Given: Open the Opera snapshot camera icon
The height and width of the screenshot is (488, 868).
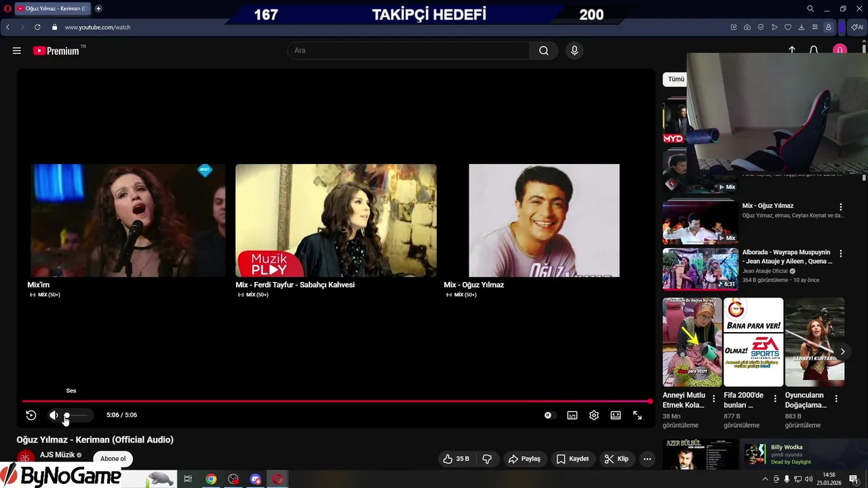Looking at the screenshot, I should [747, 27].
